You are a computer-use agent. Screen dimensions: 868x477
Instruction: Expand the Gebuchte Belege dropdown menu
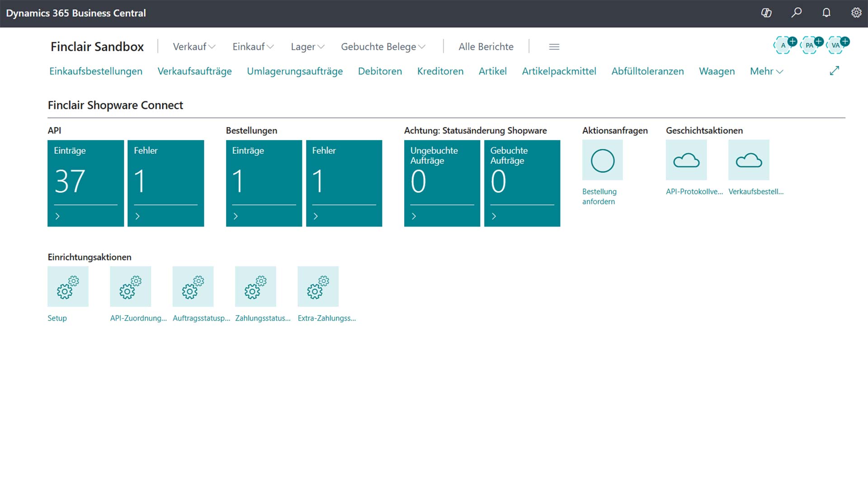(383, 47)
